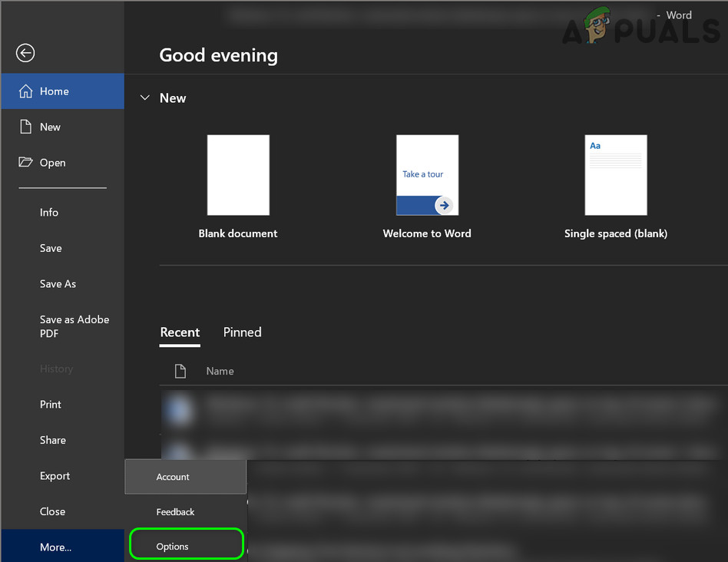Viewport: 728px width, 562px height.
Task: Click the arrow button on Take a tour
Action: (x=445, y=205)
